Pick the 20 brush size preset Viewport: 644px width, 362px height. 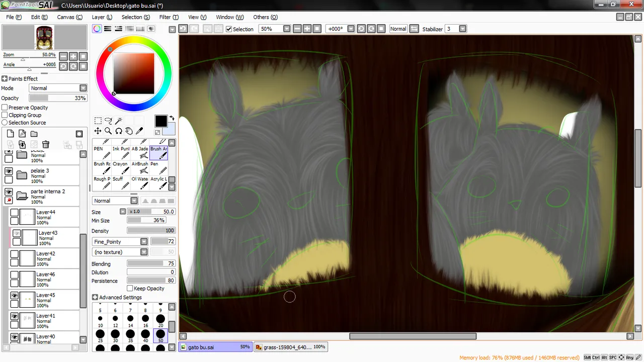tap(160, 320)
